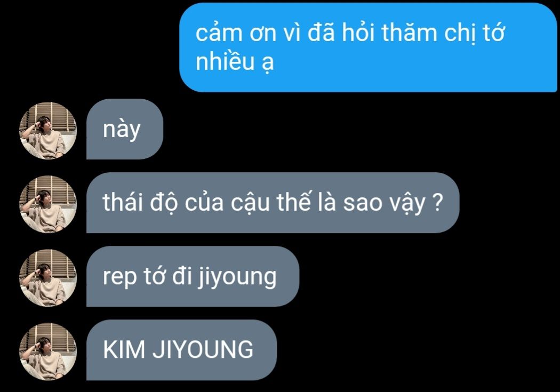Click avatar next to "KIM JIYOUNG" message
Screen dimensions: 560x392
click(48, 351)
